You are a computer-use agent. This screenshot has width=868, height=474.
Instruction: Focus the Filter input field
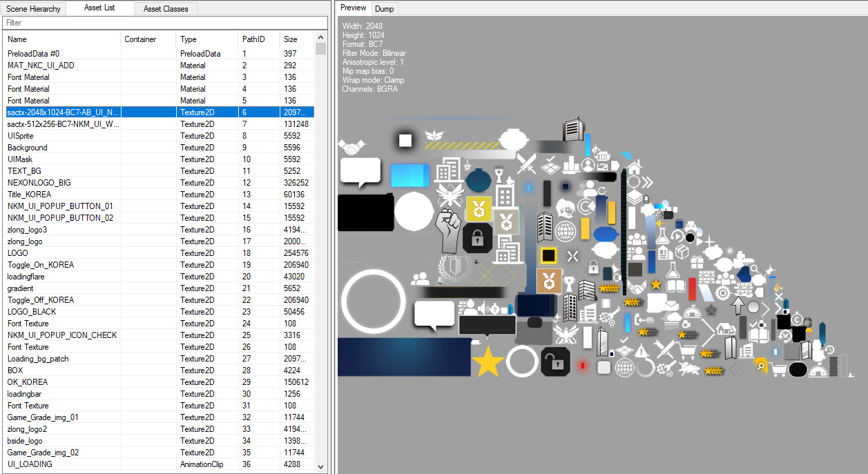pyautogui.click(x=166, y=23)
